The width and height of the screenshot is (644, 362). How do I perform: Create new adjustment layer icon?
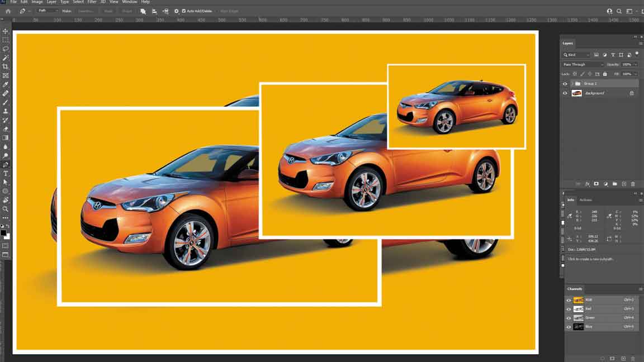coord(605,184)
